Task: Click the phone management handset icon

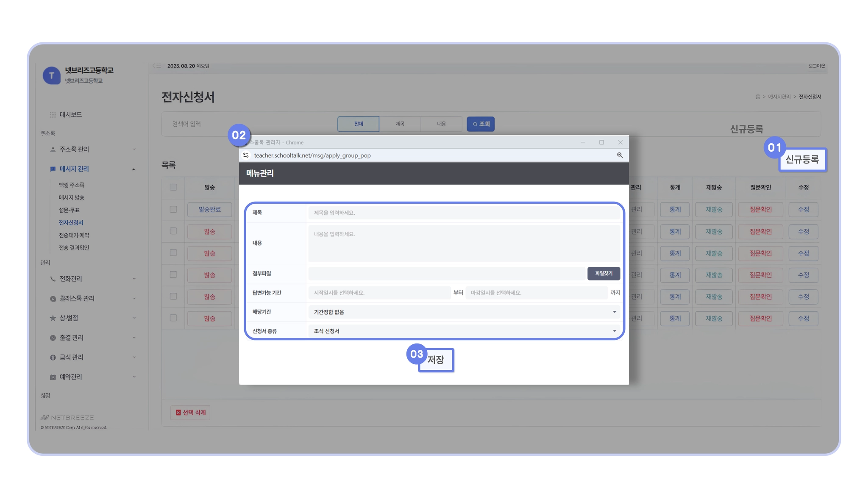Action: tap(53, 279)
